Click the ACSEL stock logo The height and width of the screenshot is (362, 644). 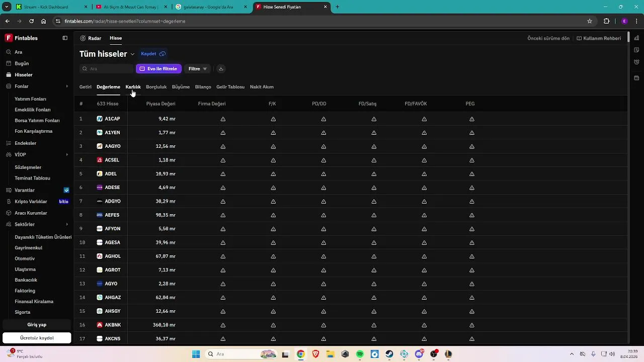coord(100,160)
